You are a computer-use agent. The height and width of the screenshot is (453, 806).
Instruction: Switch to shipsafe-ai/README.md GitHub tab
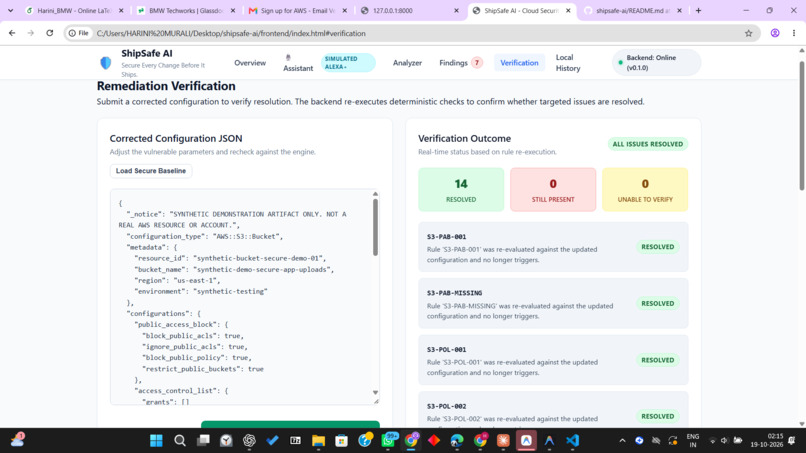(x=634, y=10)
